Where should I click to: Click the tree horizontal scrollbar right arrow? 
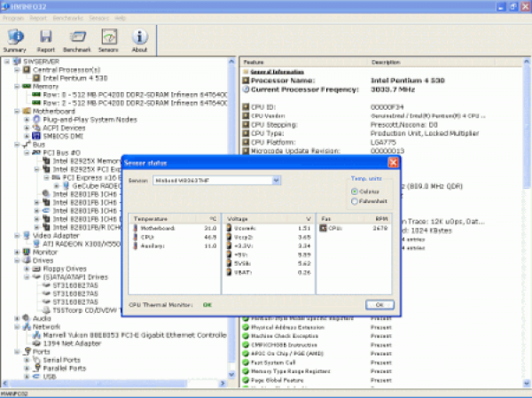coord(223,384)
